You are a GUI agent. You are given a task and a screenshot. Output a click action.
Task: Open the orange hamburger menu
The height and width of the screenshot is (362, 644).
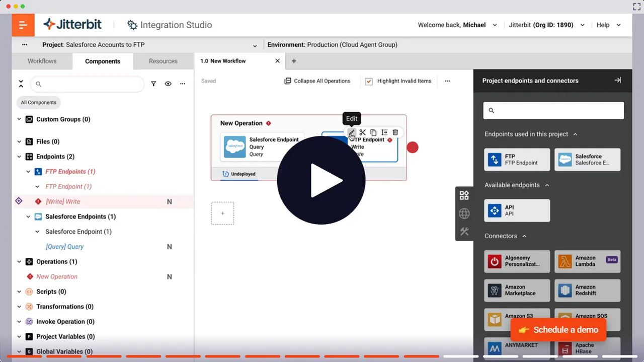23,25
